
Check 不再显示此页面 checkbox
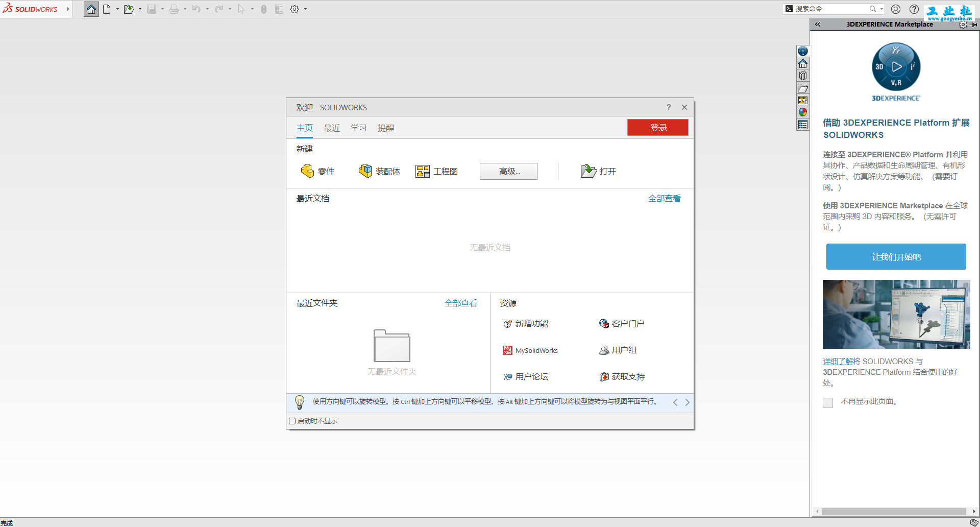[828, 402]
